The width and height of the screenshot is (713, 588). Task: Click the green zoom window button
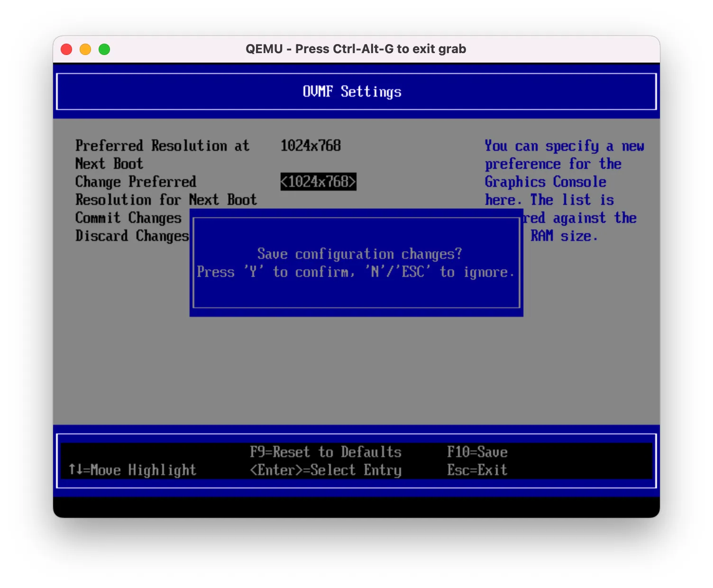[x=104, y=49]
